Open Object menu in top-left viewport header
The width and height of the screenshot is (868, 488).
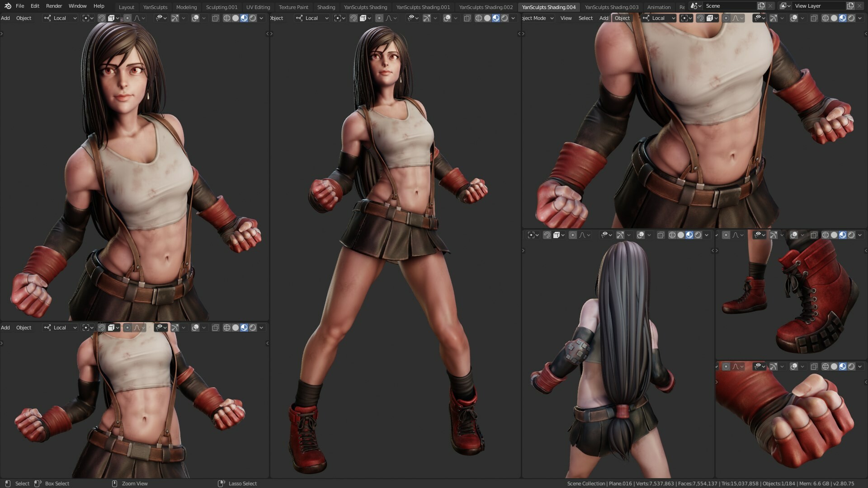coord(24,18)
